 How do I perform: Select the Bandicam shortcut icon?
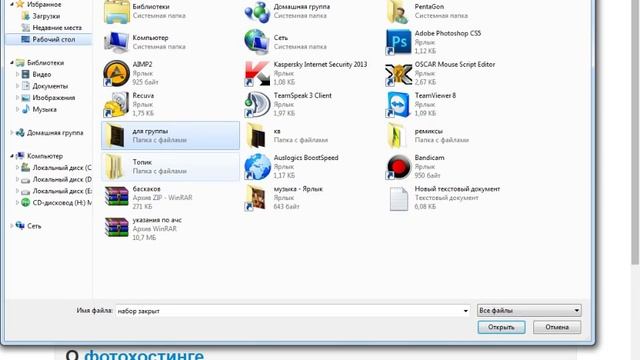(x=398, y=167)
